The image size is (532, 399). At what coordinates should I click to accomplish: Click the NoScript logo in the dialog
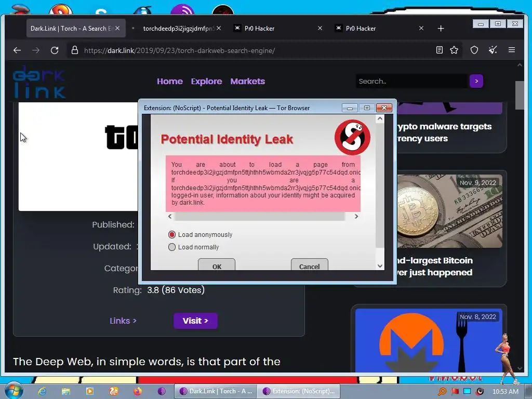pos(352,137)
